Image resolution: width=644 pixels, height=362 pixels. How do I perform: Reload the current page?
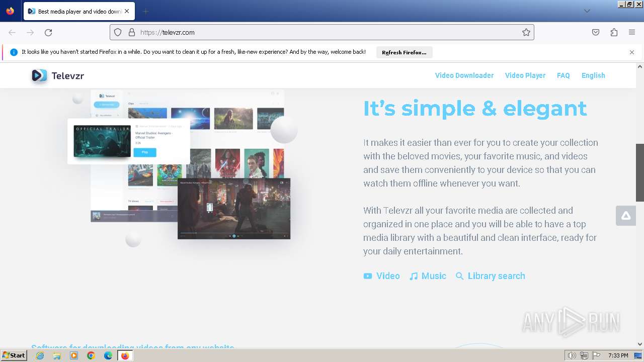coord(48,32)
